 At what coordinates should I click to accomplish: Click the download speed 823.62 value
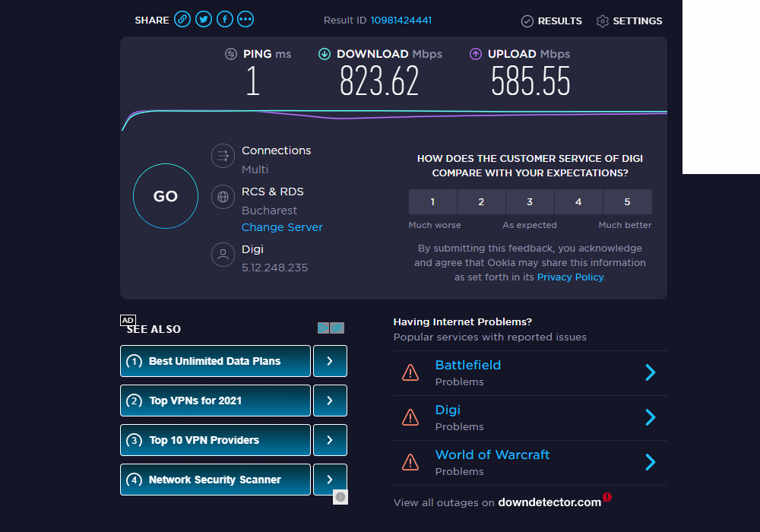[x=379, y=81]
